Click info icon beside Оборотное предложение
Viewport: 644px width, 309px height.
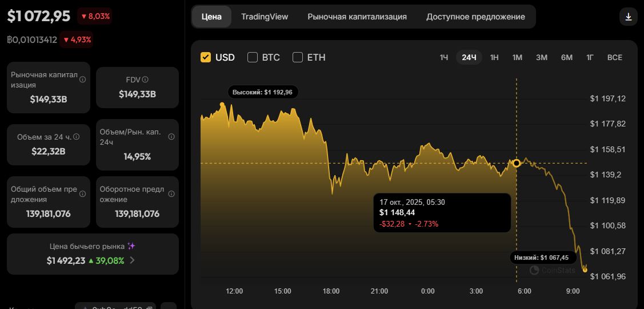[x=171, y=194]
